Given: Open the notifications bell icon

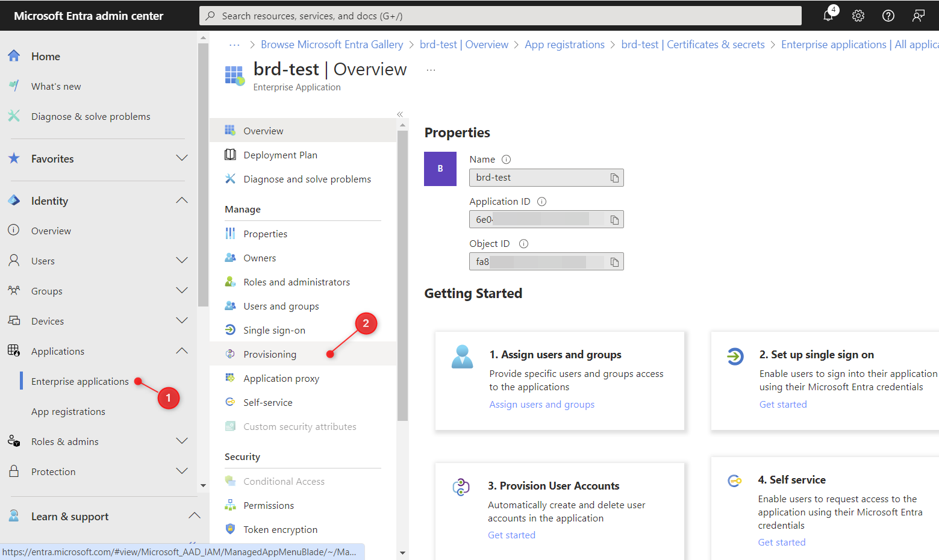Looking at the screenshot, I should [829, 16].
